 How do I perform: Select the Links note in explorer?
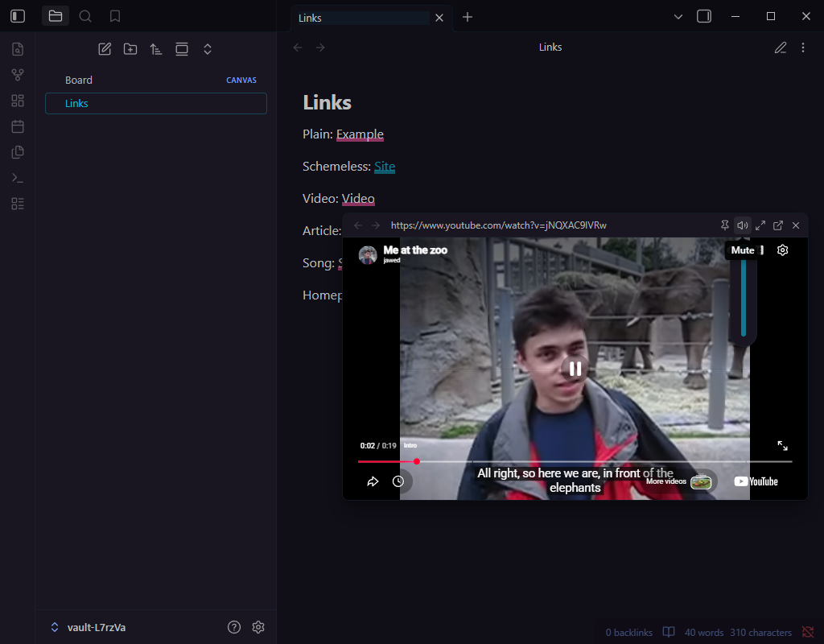pyautogui.click(x=156, y=104)
